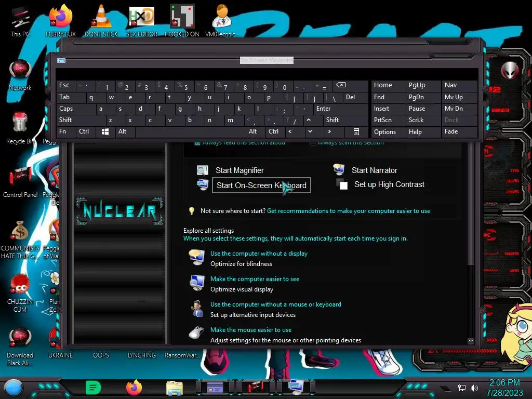Screen dimensions: 532x399
Task: Click the Windows logo key on On-Screen Keyboard
Action: coord(105,131)
